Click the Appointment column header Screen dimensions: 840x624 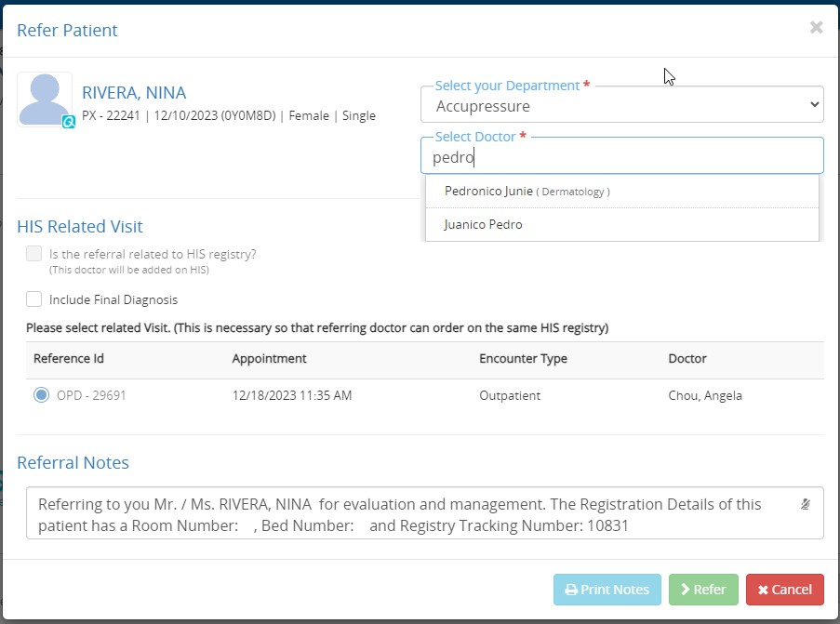[x=269, y=359]
